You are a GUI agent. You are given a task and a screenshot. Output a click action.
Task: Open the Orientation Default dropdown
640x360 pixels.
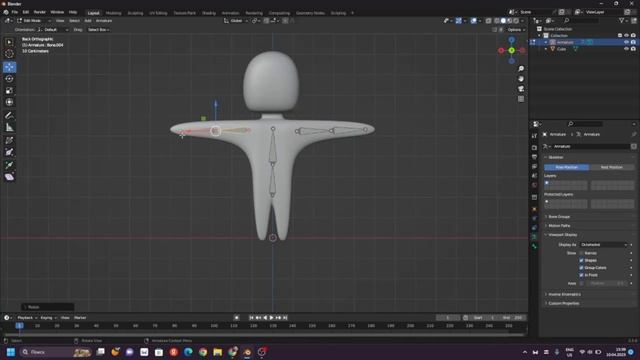53,30
